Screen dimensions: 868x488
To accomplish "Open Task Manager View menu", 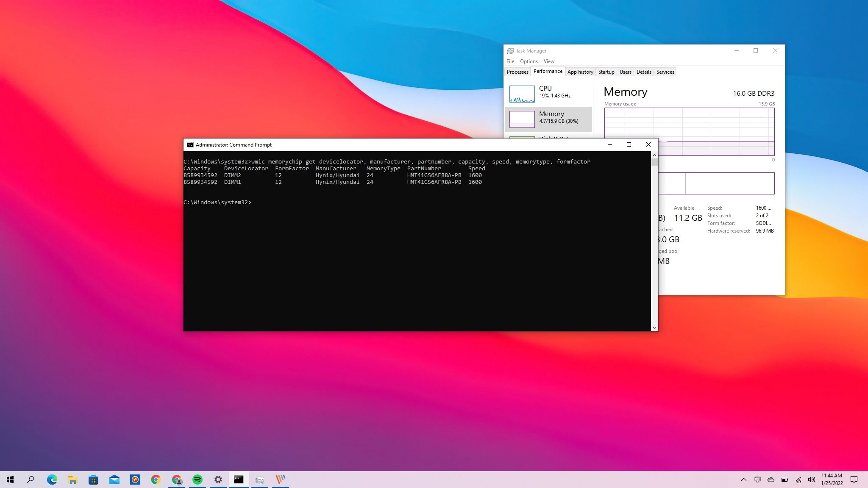I will (x=548, y=61).
